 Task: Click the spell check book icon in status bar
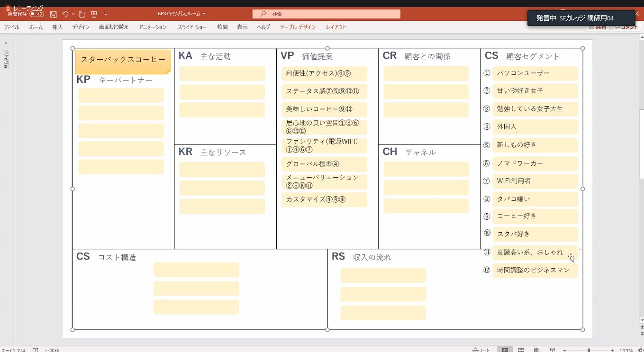[35, 350]
